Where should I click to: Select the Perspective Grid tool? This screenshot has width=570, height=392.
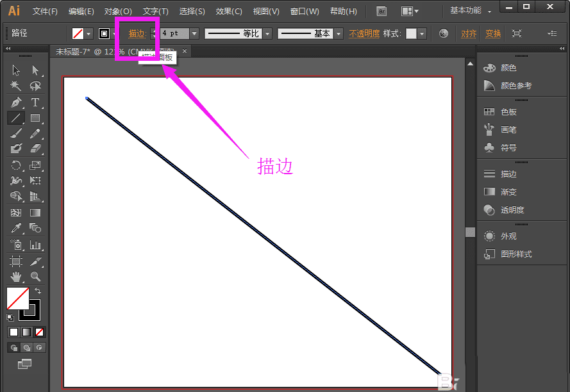[35, 196]
